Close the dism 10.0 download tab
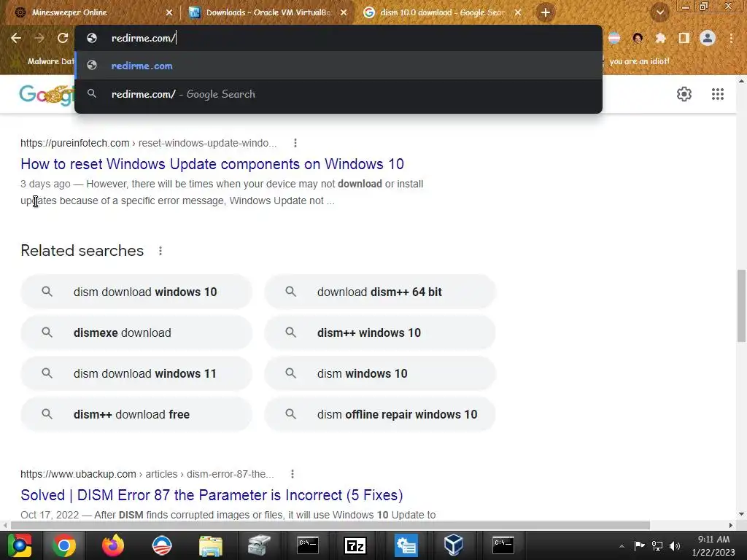The height and width of the screenshot is (560, 747). (x=518, y=13)
